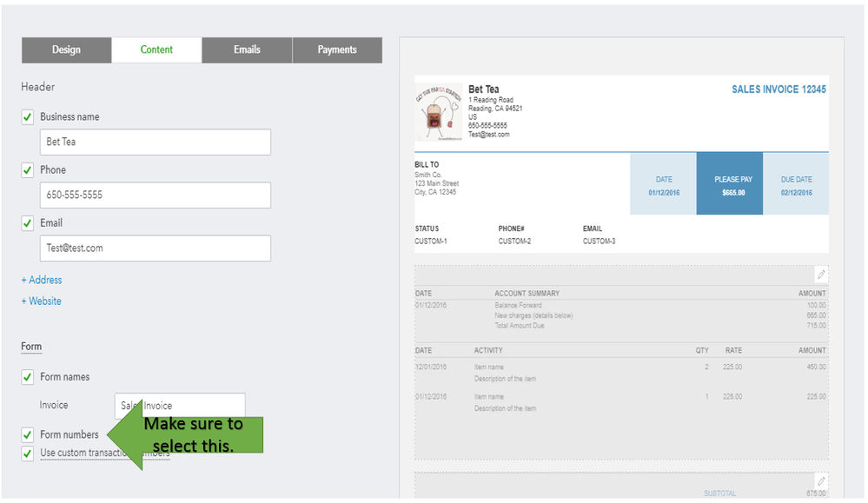This screenshot has height=503, width=868.
Task: Click the Total Amount Due line
Action: (x=520, y=326)
